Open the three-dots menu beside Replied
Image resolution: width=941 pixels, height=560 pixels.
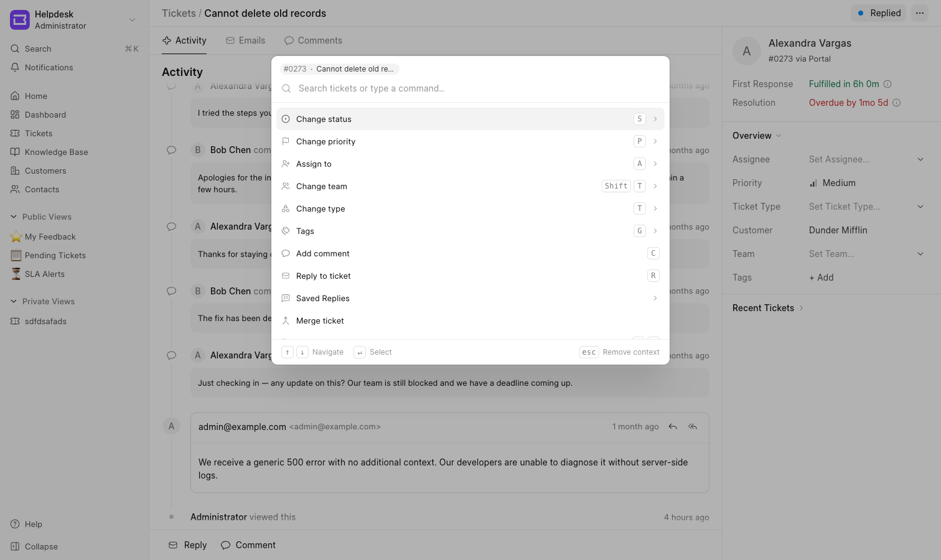[920, 13]
